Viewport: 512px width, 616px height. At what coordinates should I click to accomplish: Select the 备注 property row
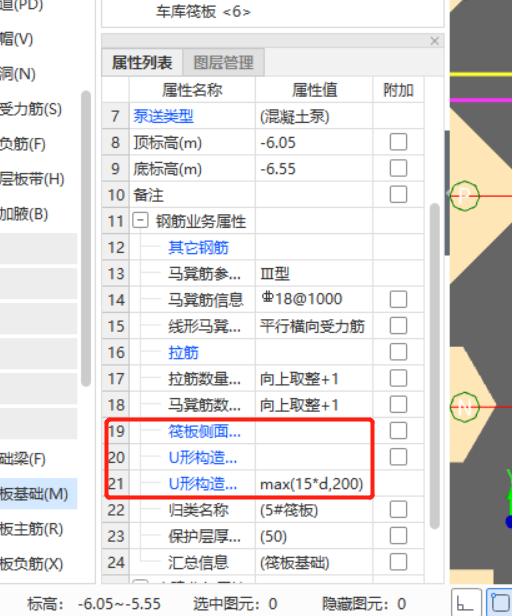coord(262,195)
